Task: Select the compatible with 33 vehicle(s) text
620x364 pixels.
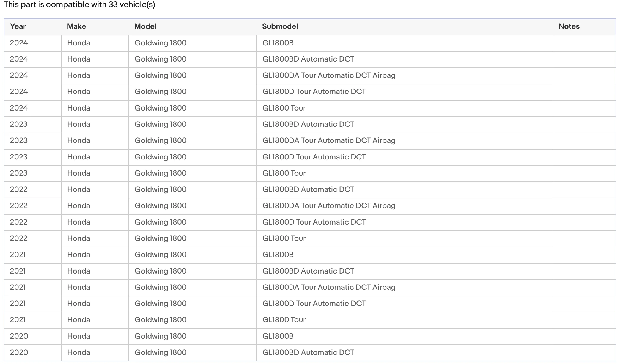Action: [x=101, y=5]
